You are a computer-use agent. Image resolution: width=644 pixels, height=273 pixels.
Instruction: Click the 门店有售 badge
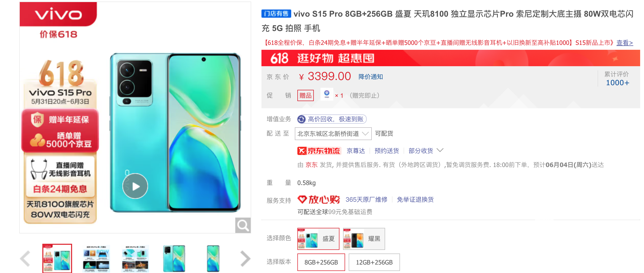tap(276, 14)
